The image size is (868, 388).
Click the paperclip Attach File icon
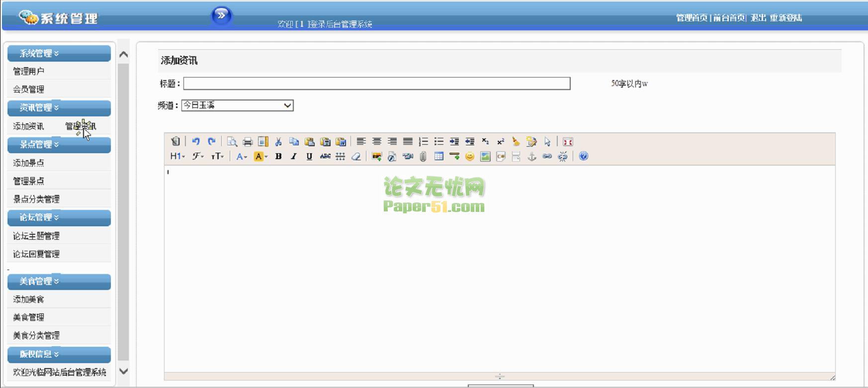pyautogui.click(x=423, y=156)
